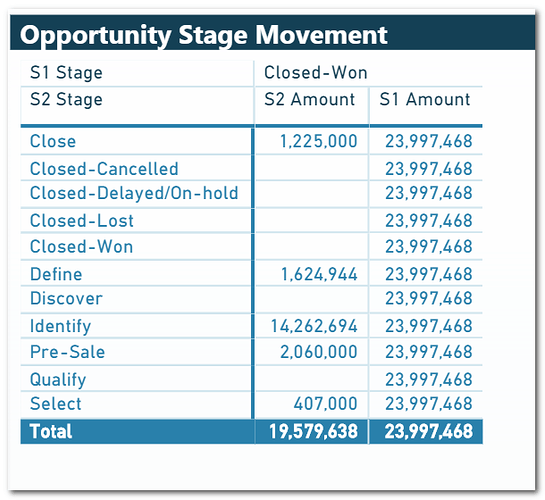The width and height of the screenshot is (545, 500).
Task: Click the Define S2 Amount value 1,624,944
Action: pyautogui.click(x=319, y=274)
